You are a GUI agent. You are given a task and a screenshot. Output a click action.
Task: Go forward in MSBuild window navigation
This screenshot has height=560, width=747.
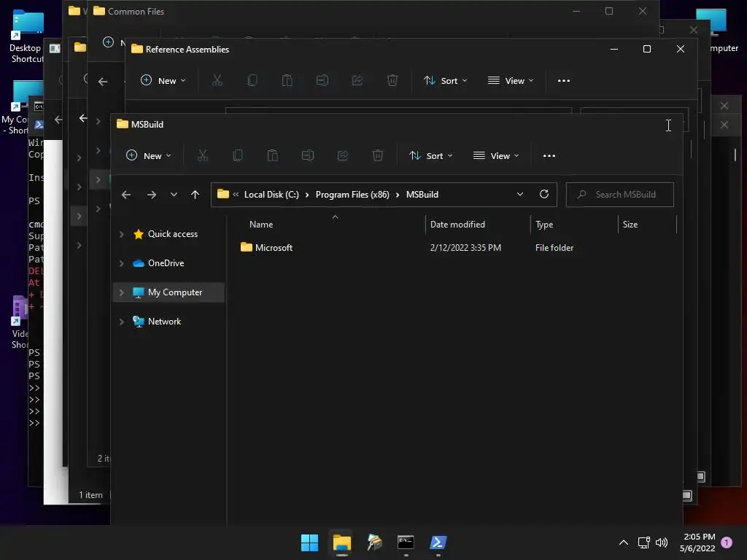(x=152, y=195)
